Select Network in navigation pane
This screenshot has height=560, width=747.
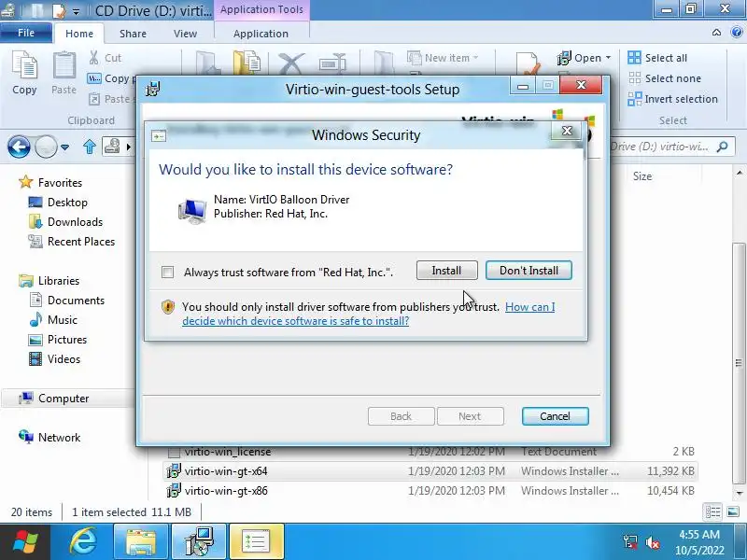coord(49,437)
